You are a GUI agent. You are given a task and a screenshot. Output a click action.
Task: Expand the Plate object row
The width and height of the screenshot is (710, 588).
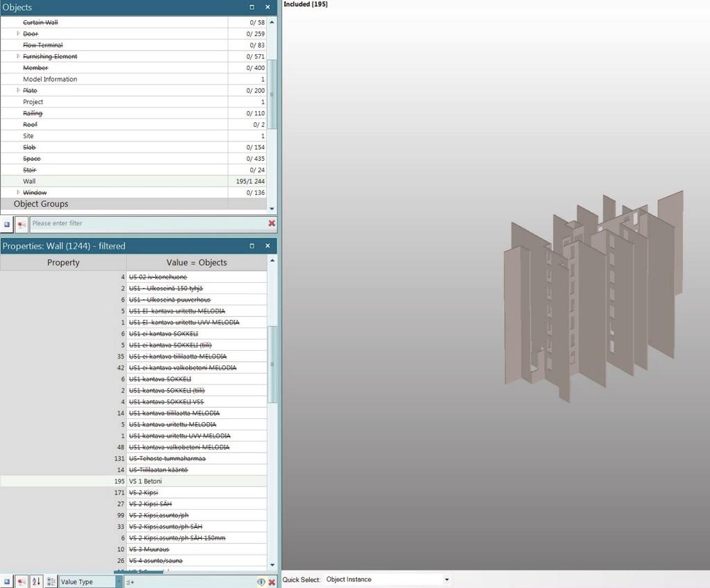tap(18, 90)
